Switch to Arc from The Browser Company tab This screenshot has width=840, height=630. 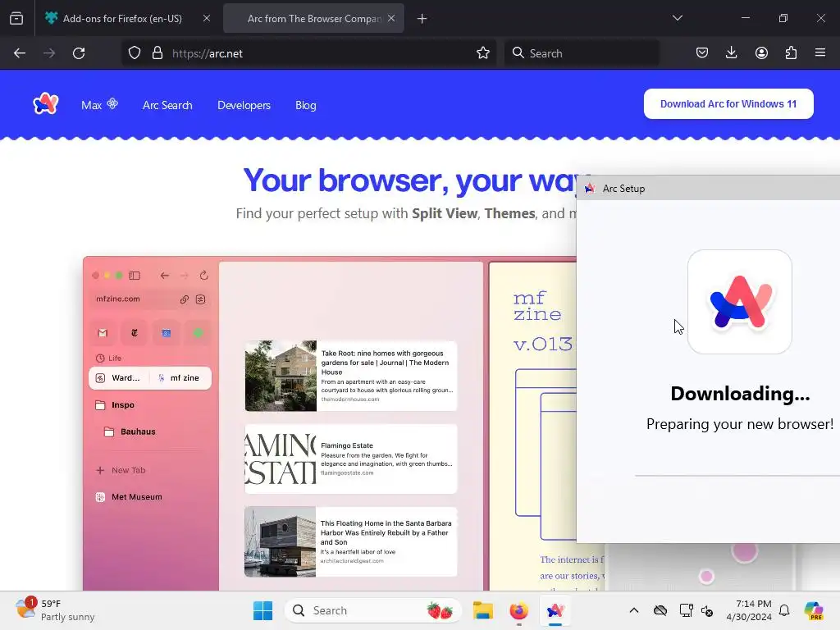(313, 18)
